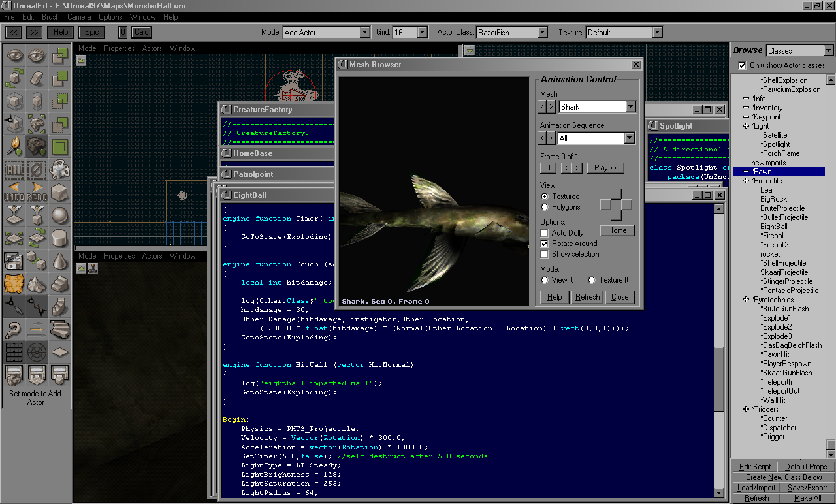Click the spiral staircase brush icon

pos(59,330)
